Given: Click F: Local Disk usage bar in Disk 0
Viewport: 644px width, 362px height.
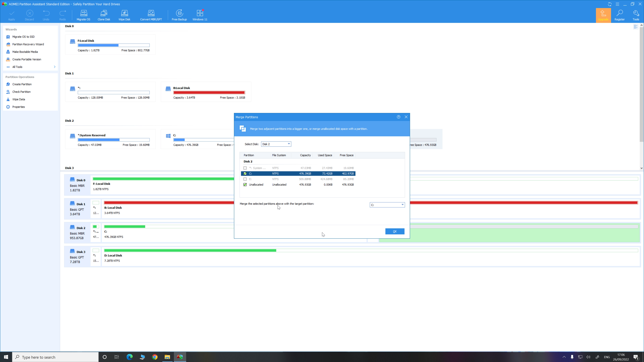Looking at the screenshot, I should click(x=163, y=179).
